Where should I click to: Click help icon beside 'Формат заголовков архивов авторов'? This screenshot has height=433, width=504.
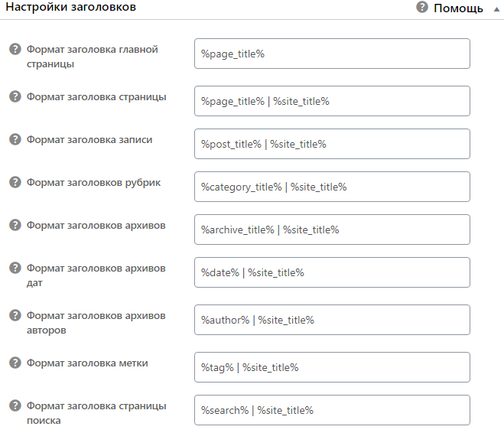[x=15, y=316]
